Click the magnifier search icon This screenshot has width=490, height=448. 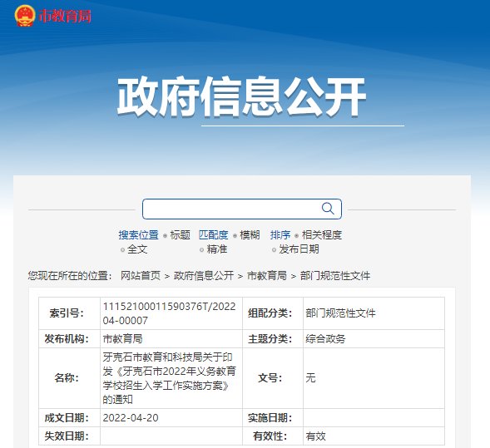click(x=328, y=209)
